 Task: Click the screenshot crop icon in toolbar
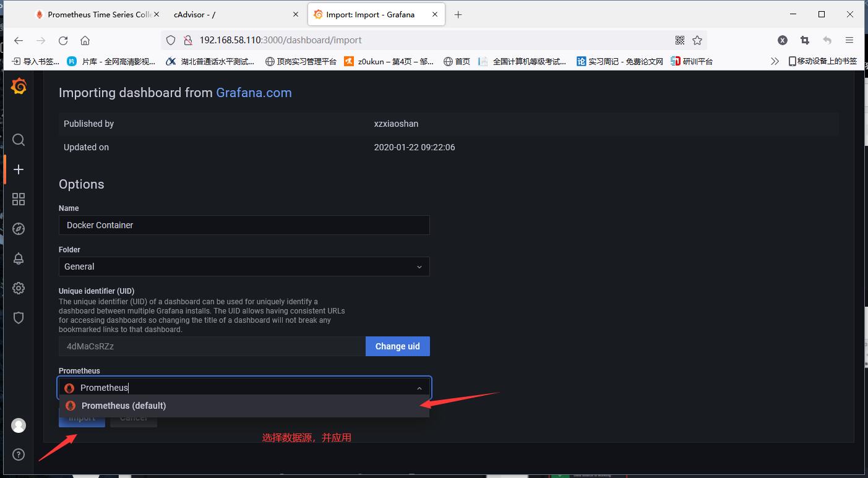coord(805,40)
